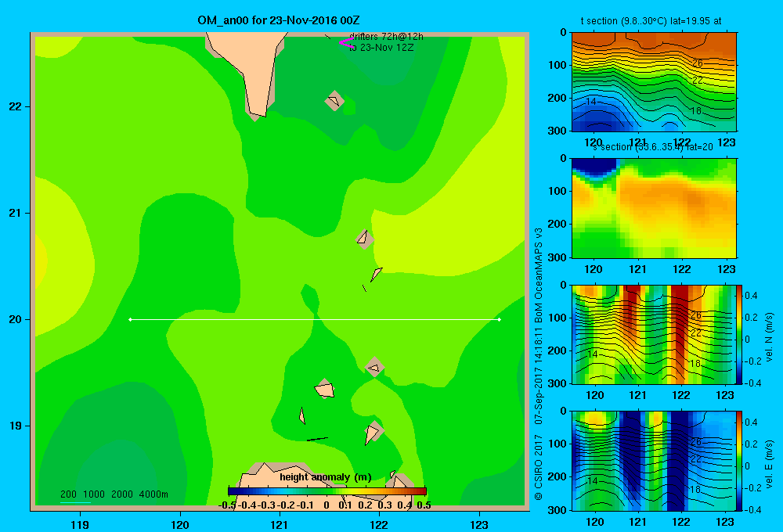Click the 'to 23-Nov 12Z' label

[381, 48]
